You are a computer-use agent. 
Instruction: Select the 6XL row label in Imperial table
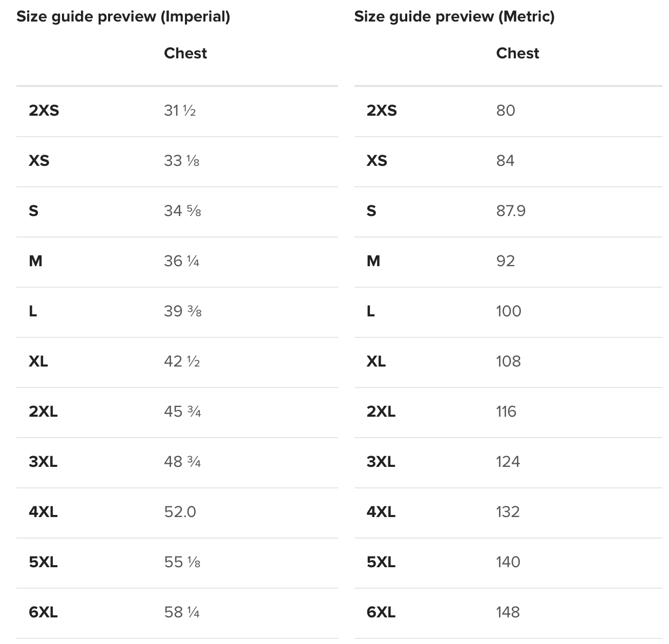coord(43,612)
